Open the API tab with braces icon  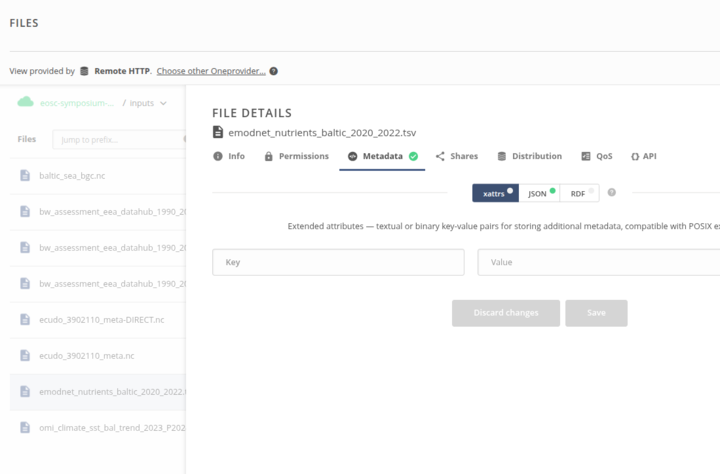pyautogui.click(x=642, y=156)
